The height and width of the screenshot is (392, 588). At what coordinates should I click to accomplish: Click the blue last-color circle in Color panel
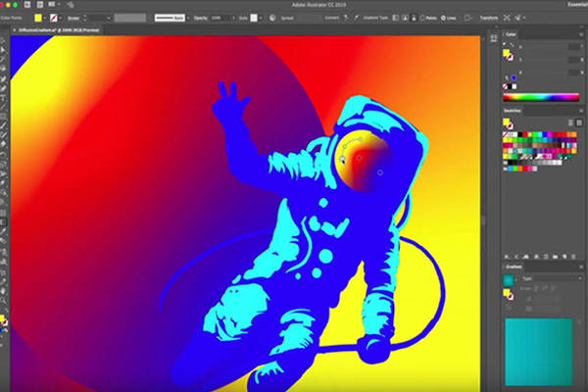pos(514,77)
